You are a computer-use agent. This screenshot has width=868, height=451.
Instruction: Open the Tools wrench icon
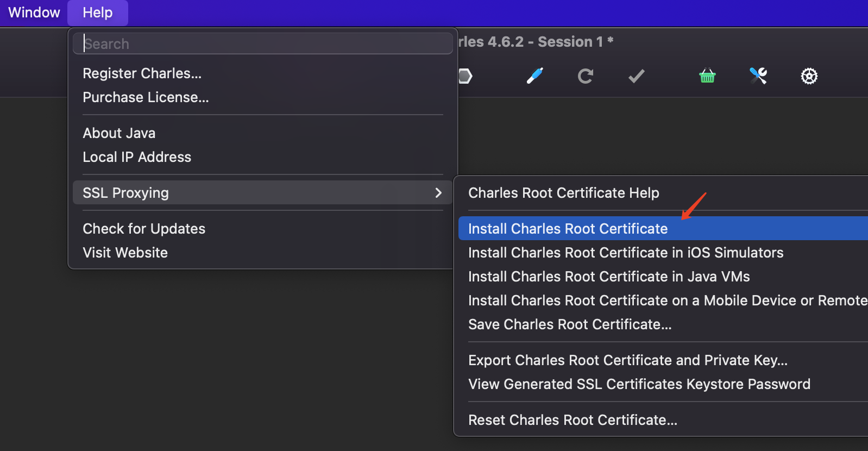(x=758, y=76)
